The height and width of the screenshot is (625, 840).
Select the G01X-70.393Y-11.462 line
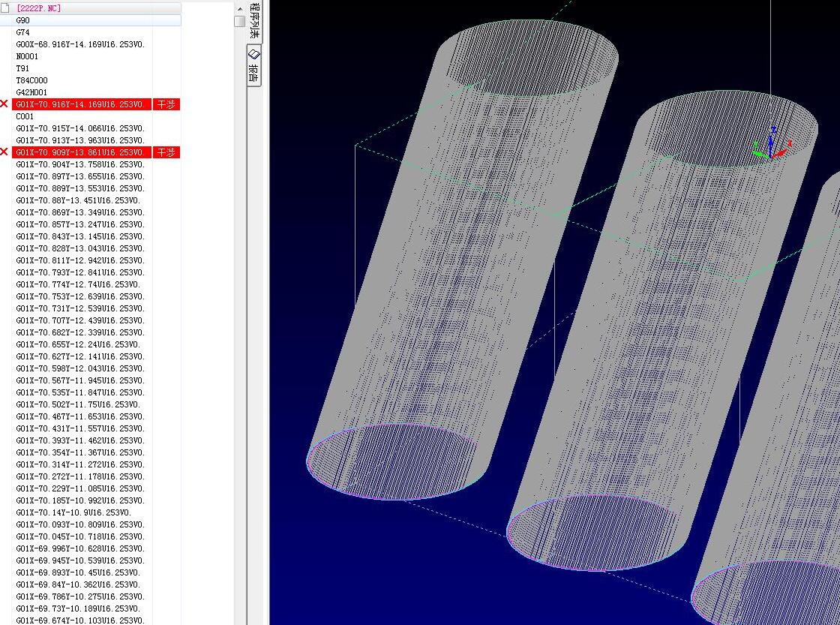point(80,440)
